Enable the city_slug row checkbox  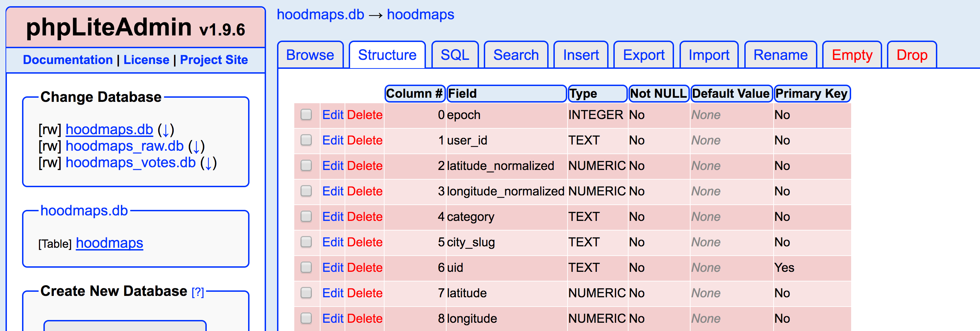coord(306,242)
